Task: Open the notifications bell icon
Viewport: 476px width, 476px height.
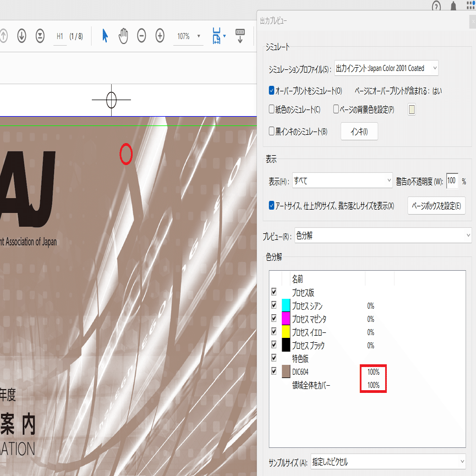Action: pyautogui.click(x=453, y=6)
